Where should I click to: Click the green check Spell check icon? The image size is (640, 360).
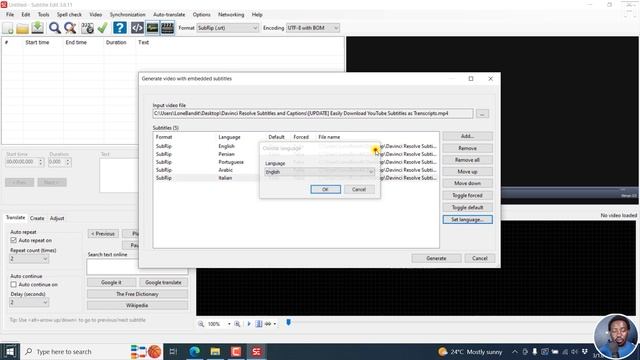point(102,28)
